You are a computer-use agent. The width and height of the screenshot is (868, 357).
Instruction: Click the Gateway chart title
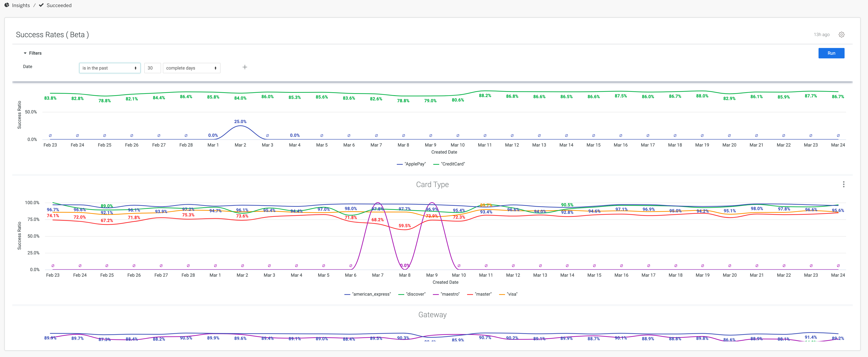(432, 315)
